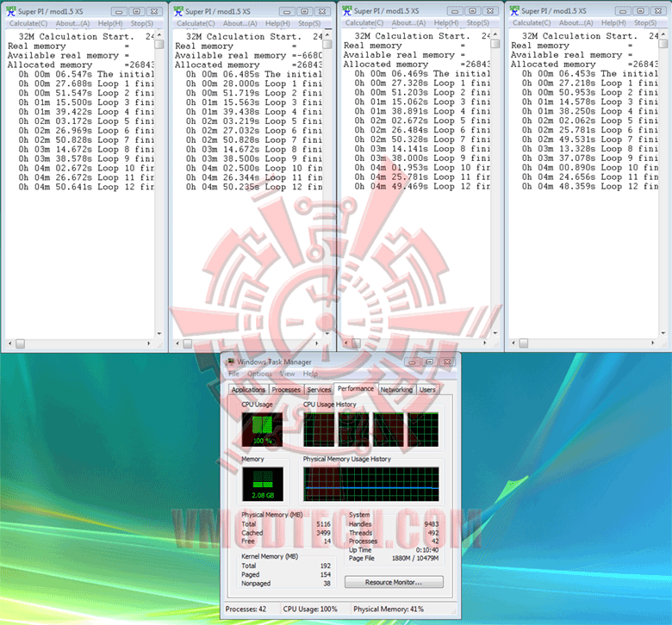Switch to Applications tab in Task Manager

point(248,390)
